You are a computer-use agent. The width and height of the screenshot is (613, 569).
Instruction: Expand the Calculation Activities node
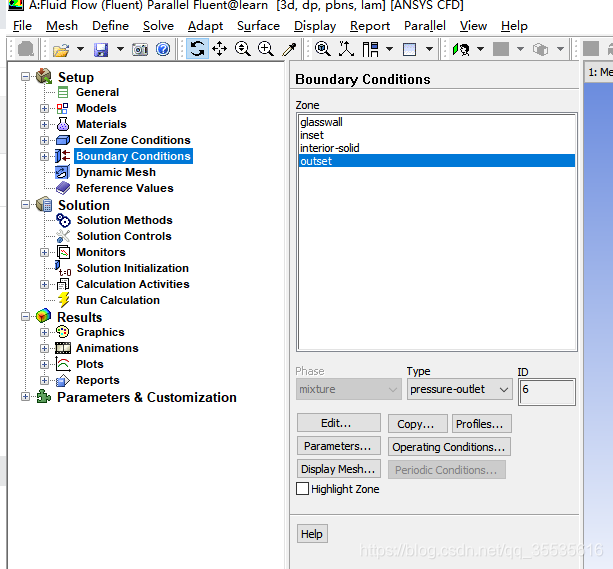[44, 284]
